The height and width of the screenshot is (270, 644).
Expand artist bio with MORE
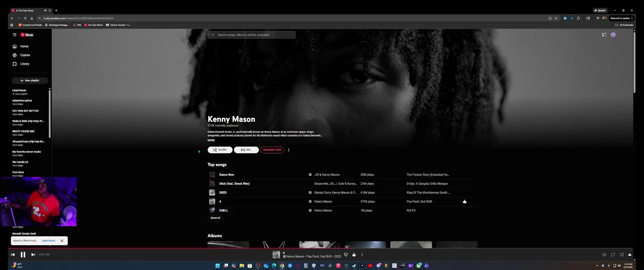pos(211,140)
